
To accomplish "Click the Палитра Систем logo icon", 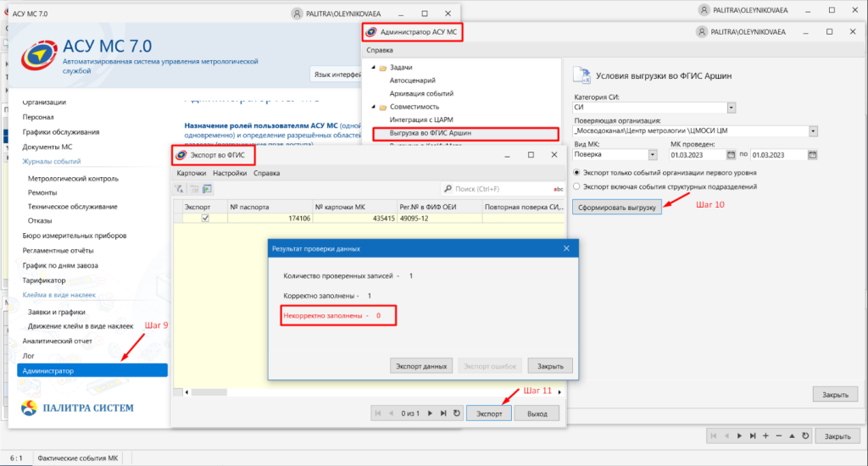I will coord(29,408).
